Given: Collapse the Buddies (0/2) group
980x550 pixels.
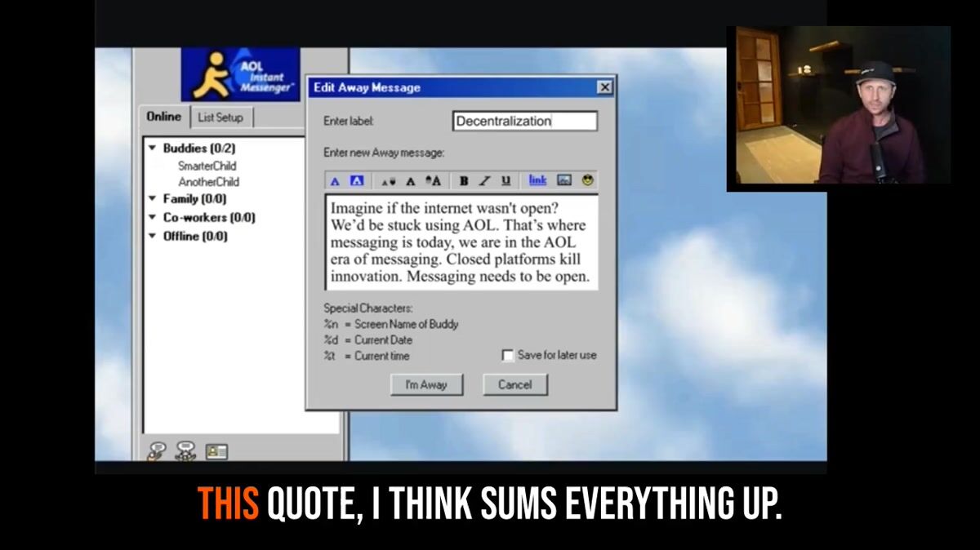Looking at the screenshot, I should pos(153,149).
